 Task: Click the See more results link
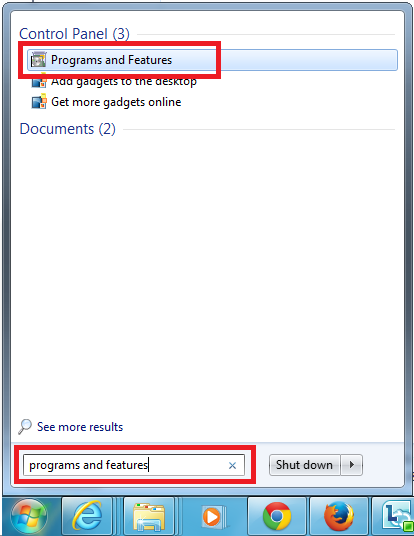80,427
